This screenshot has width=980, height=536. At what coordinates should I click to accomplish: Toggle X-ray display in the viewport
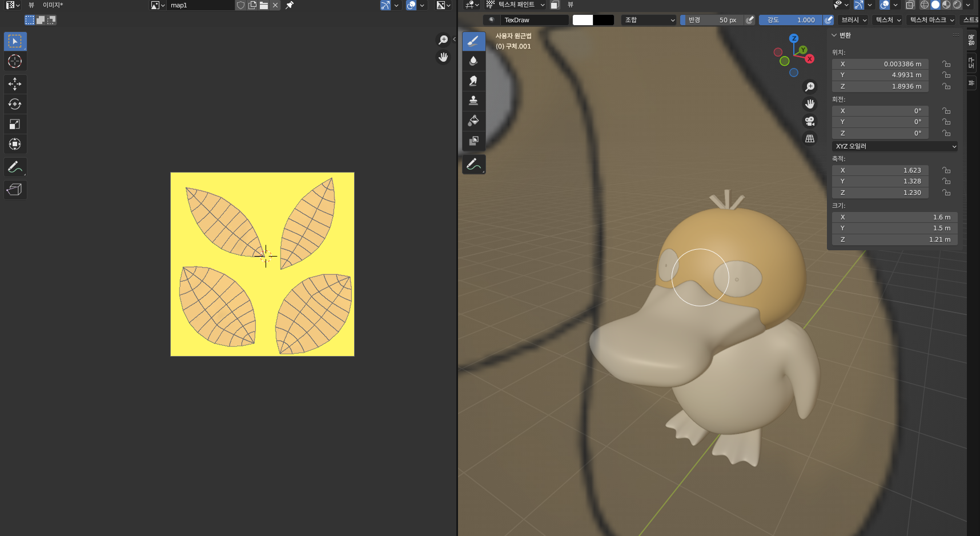(910, 5)
